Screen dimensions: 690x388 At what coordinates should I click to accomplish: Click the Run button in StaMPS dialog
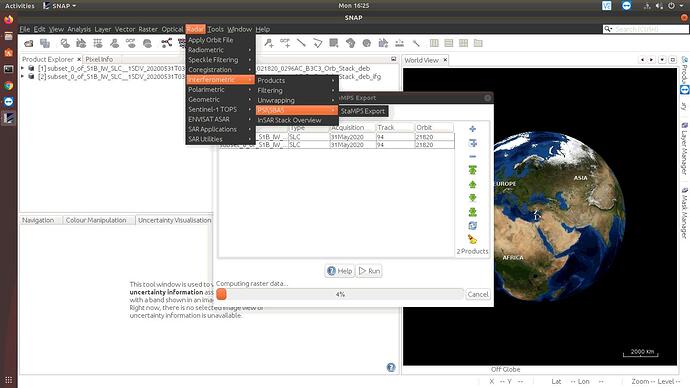370,271
